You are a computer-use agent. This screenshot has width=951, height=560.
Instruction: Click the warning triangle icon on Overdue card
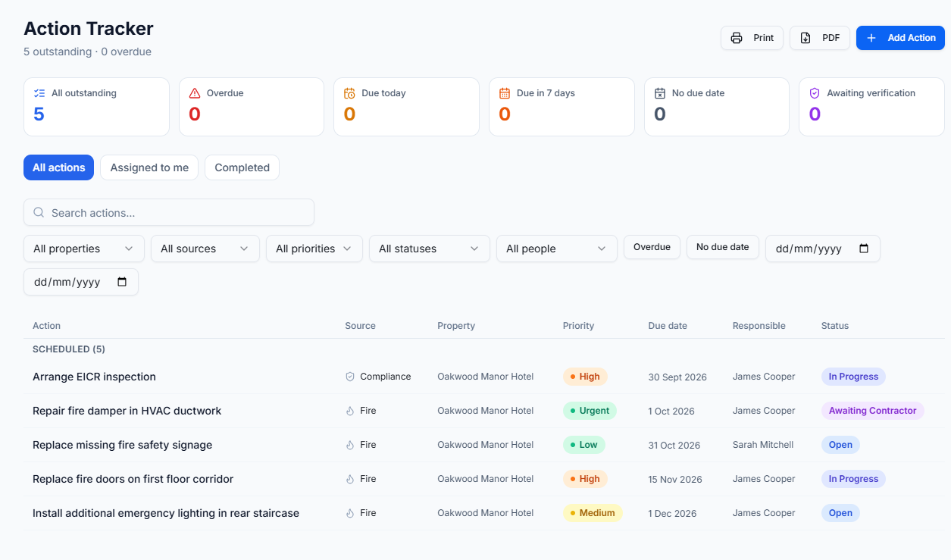(x=195, y=93)
